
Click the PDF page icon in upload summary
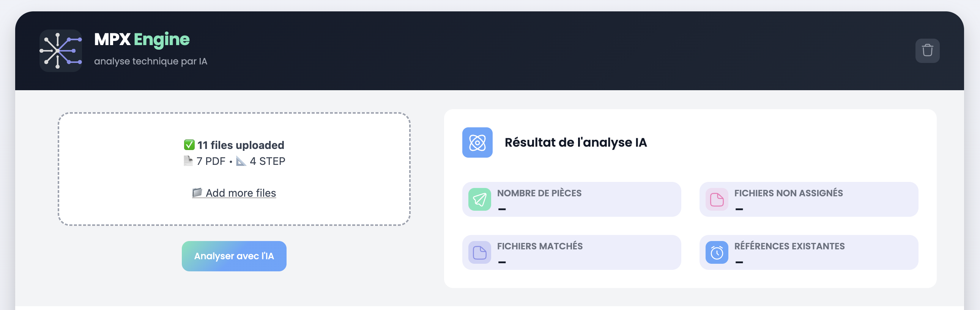click(x=187, y=161)
